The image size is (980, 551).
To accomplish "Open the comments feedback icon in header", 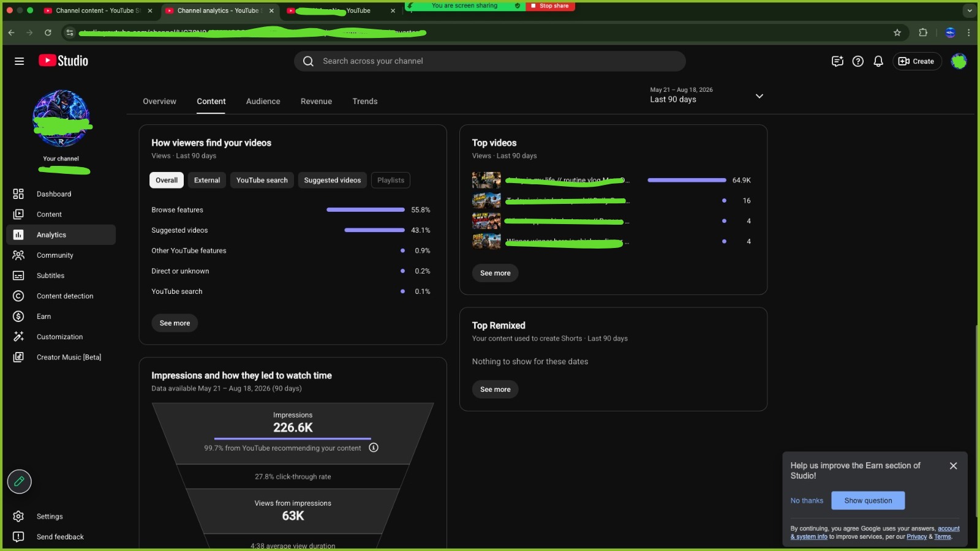I will coord(837,61).
